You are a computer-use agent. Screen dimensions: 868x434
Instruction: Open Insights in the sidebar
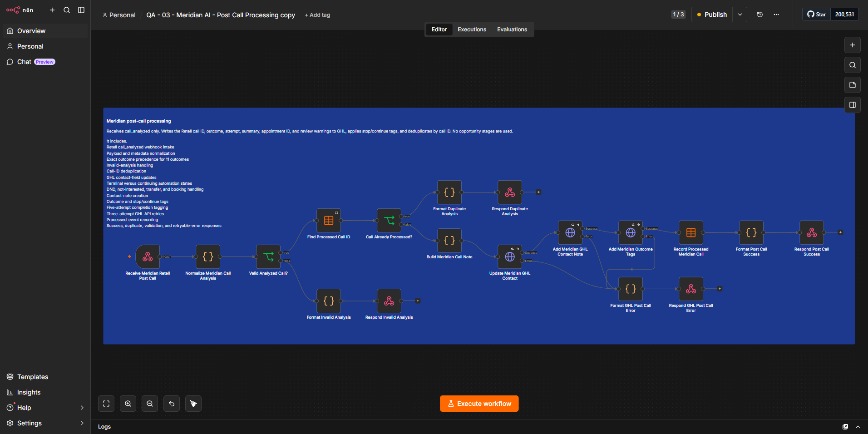[x=45, y=392]
